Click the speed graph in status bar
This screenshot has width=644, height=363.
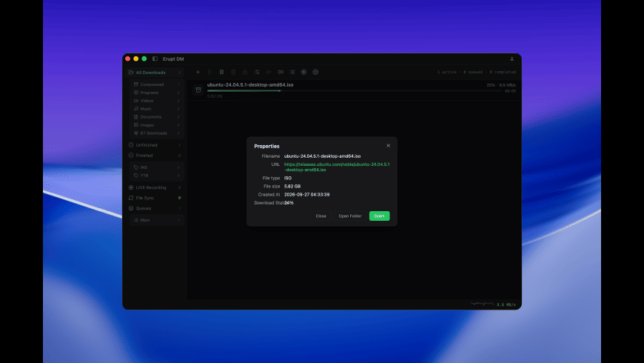click(483, 304)
